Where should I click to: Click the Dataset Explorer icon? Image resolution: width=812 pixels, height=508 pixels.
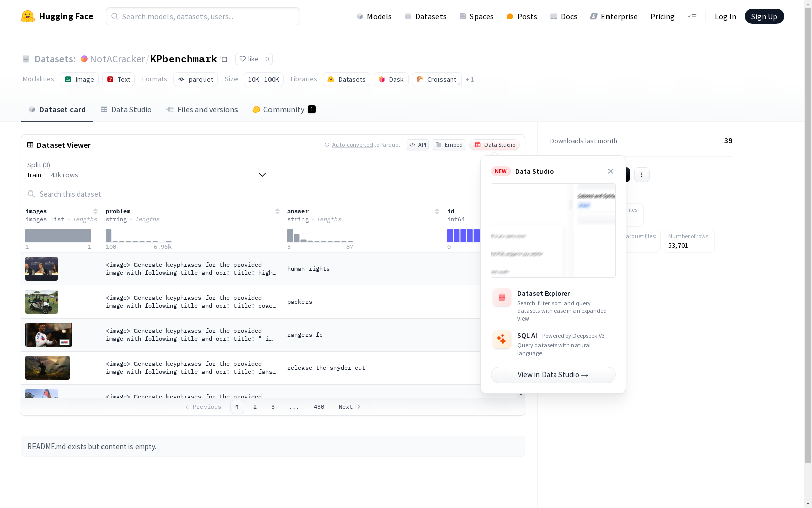click(502, 298)
